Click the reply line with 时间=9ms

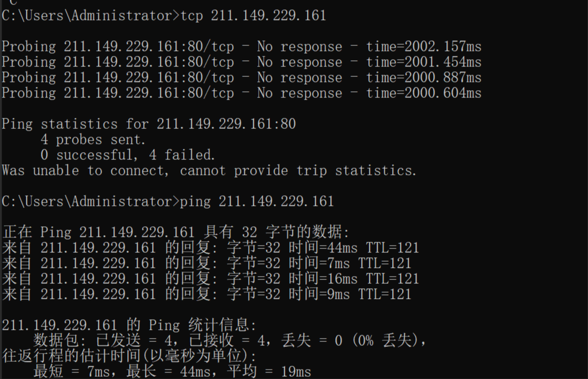[207, 294]
